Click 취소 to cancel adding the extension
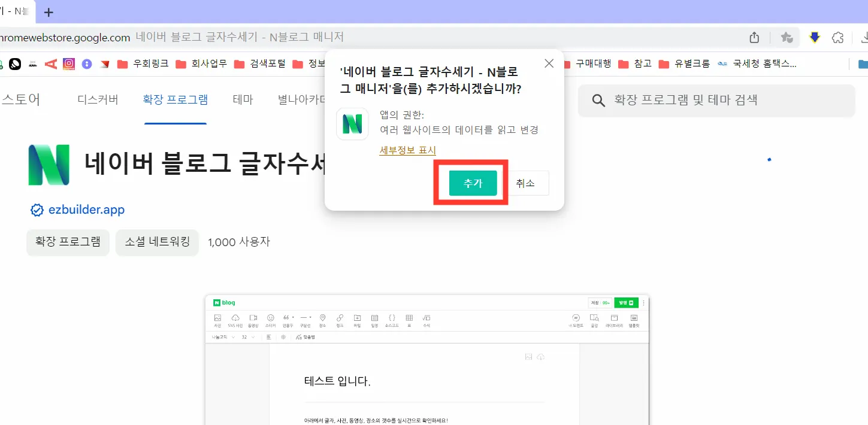Screen dimensions: 868x425 coord(525,183)
